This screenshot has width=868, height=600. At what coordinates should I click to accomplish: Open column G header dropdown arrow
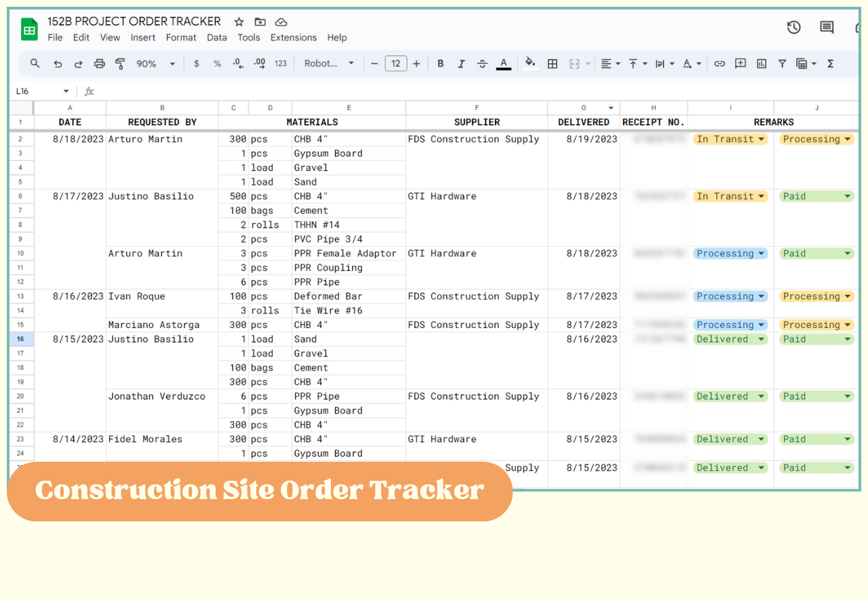pos(610,108)
